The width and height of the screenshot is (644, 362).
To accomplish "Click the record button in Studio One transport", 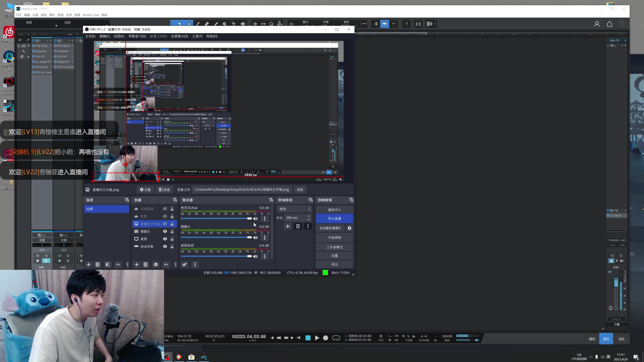I will coord(326,338).
